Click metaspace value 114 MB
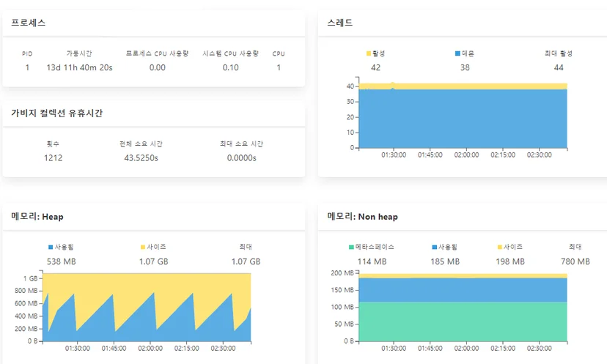This screenshot has width=607, height=364. tap(372, 261)
